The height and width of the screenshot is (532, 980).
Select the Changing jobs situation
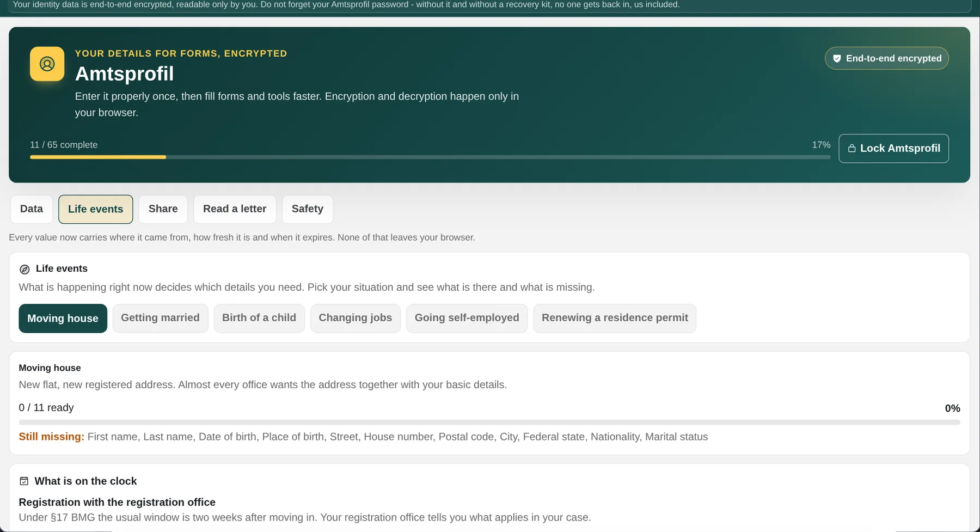click(x=355, y=318)
